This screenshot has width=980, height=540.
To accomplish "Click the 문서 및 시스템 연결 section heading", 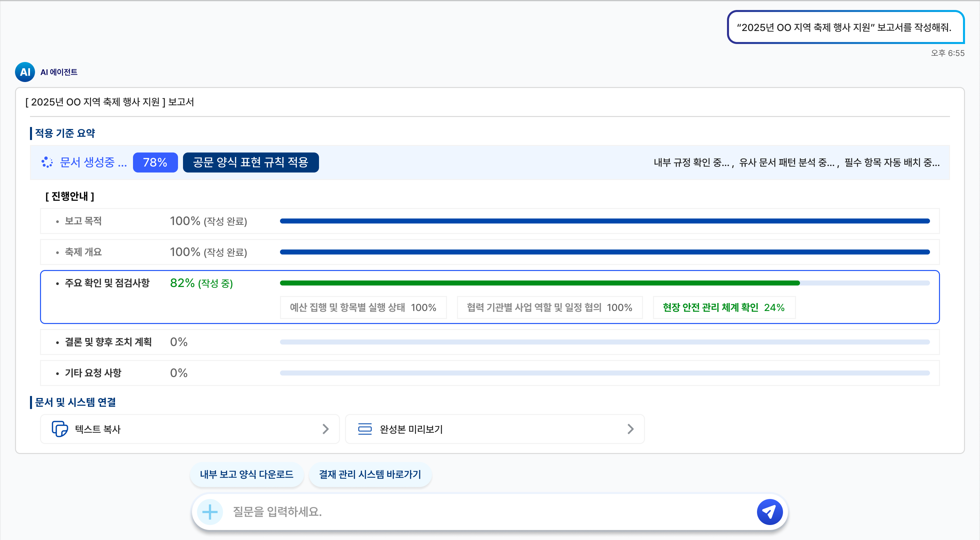I will click(75, 402).
